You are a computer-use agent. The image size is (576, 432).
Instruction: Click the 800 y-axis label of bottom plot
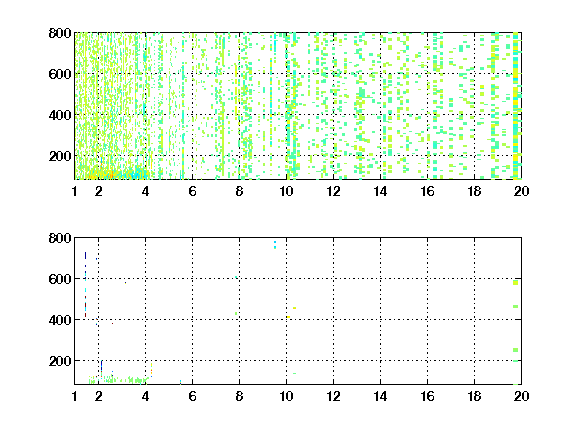point(60,238)
